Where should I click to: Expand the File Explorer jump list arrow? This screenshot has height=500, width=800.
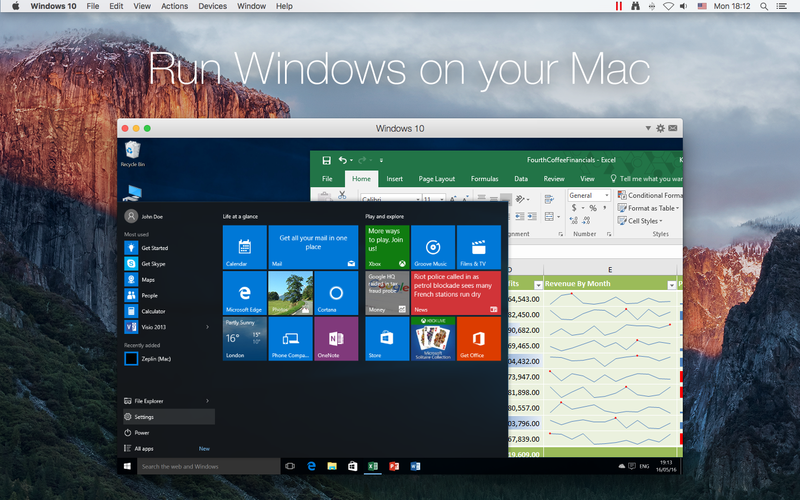click(207, 400)
